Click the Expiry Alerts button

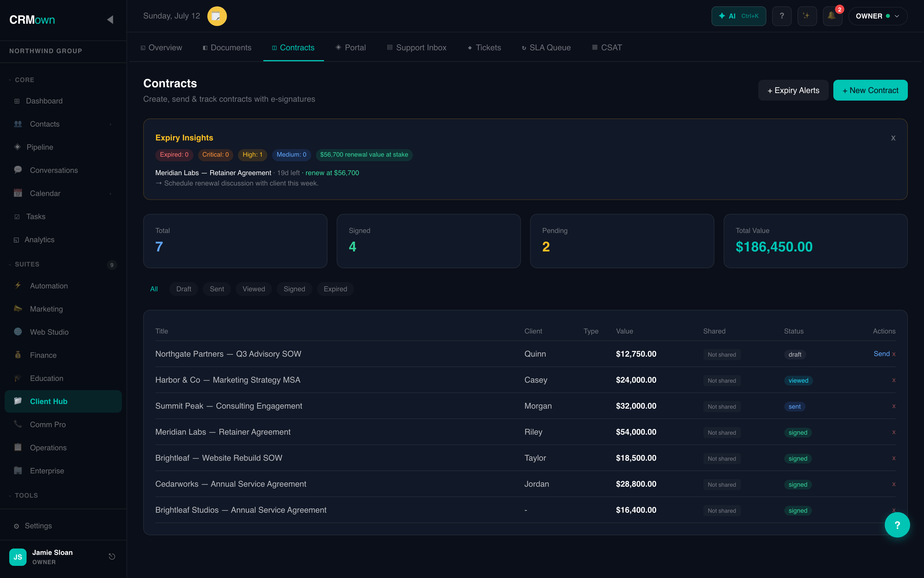(793, 90)
